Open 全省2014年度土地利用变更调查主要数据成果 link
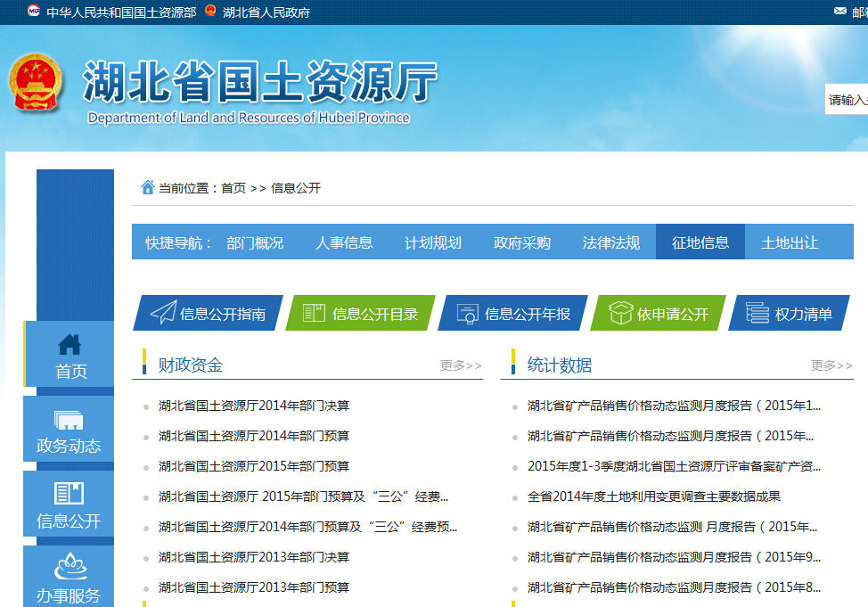868x607 pixels. click(653, 496)
